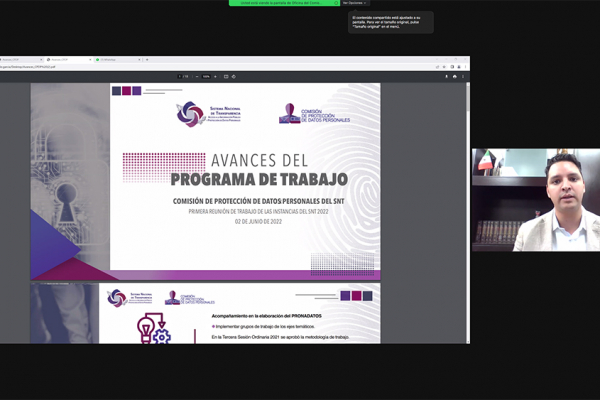
Task: Open PDF viewer more actions menu
Action: pyautogui.click(x=463, y=77)
